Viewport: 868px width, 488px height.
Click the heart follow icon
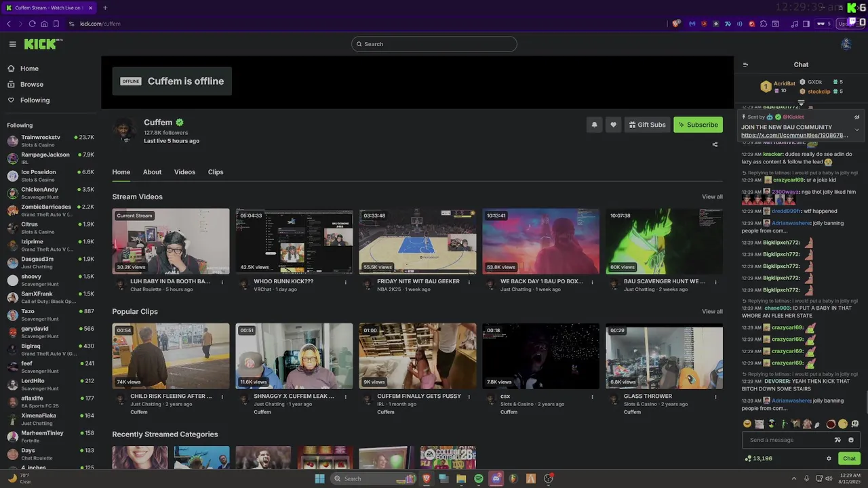pyautogui.click(x=614, y=125)
